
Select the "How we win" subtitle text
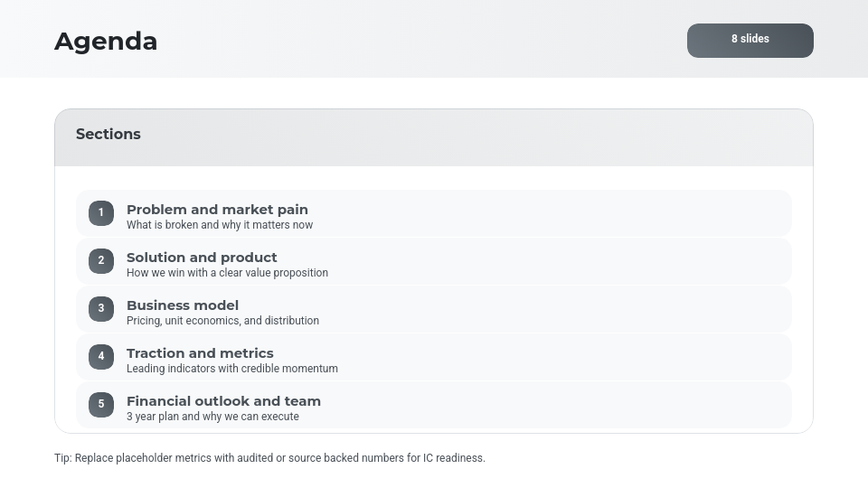(227, 273)
